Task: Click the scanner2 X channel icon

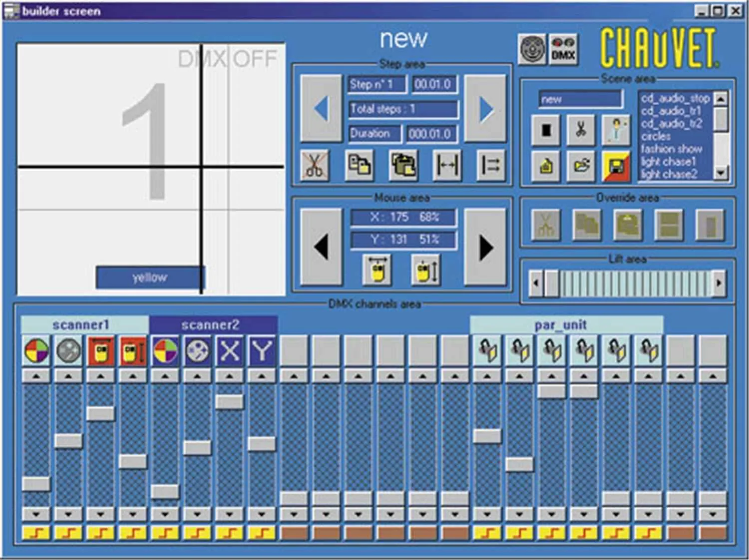Action: [x=230, y=350]
